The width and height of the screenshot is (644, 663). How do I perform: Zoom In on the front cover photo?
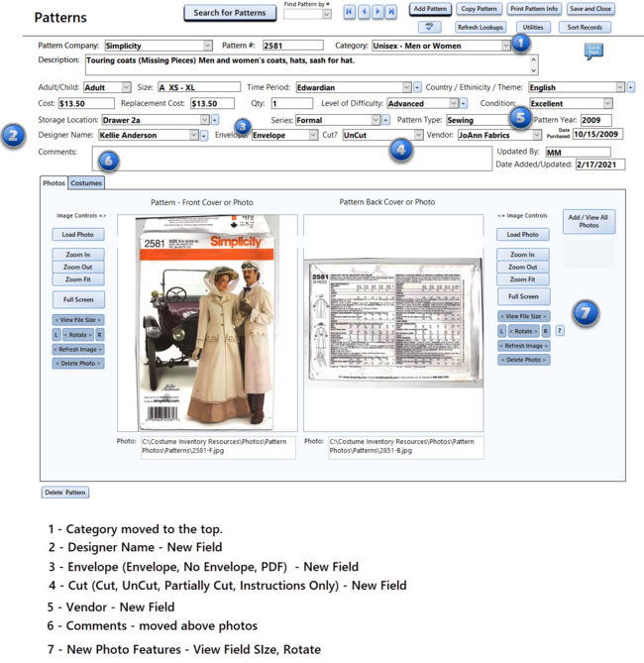click(78, 255)
